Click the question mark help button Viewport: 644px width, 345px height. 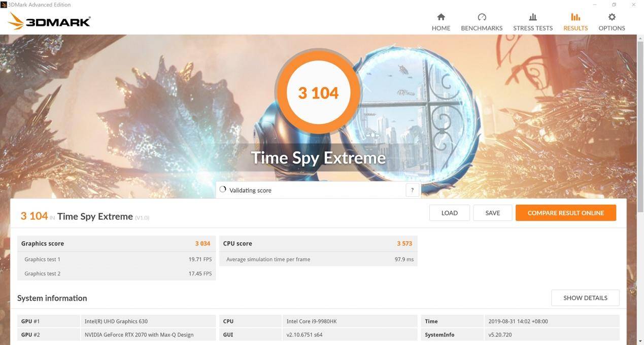point(412,190)
